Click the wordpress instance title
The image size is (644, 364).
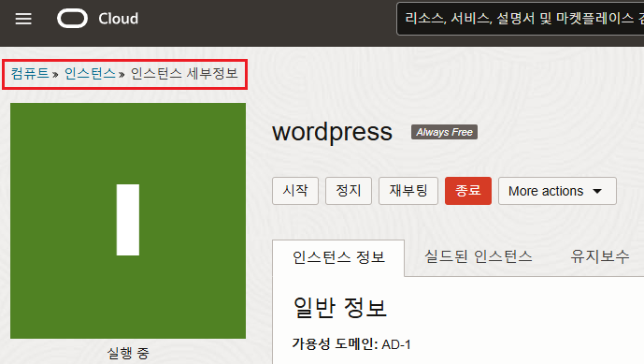point(332,132)
